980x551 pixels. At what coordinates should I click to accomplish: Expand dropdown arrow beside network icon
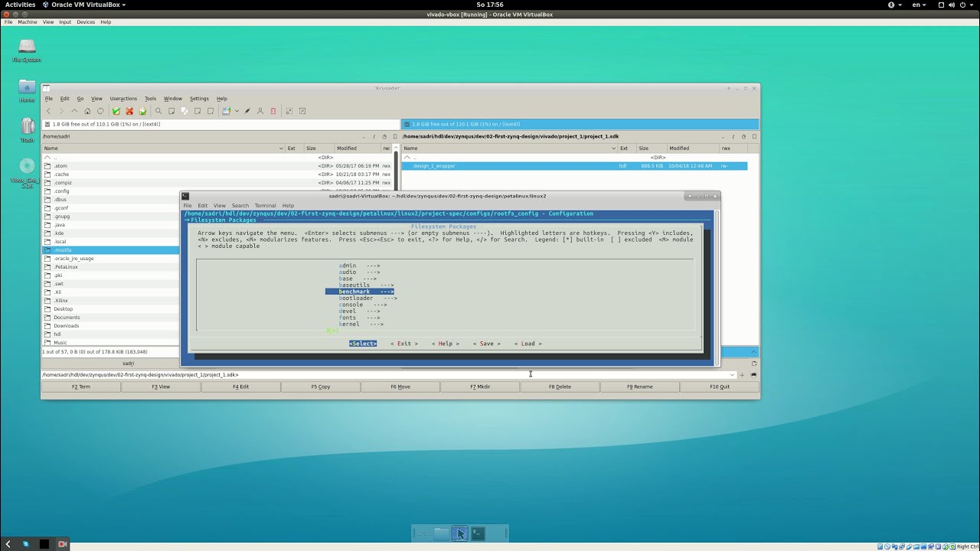pos(237,111)
